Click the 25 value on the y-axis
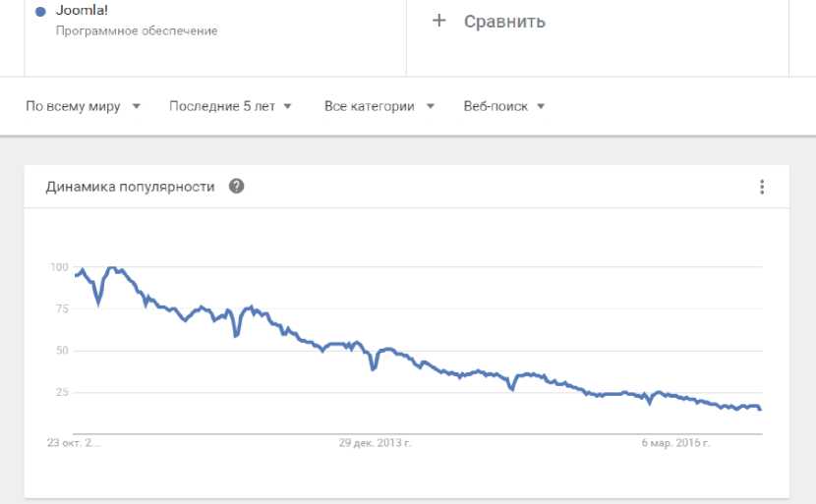This screenshot has height=504, width=816. click(61, 392)
